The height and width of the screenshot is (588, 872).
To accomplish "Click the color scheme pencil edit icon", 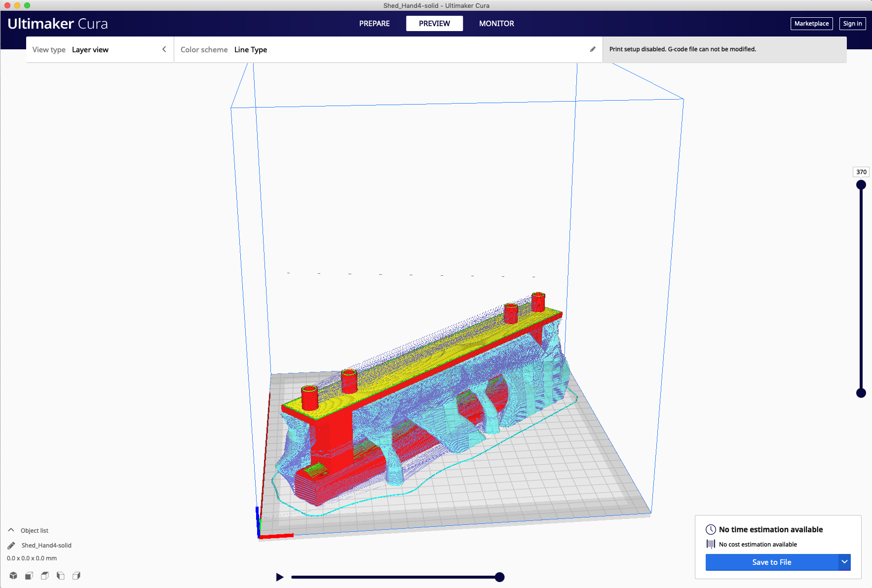I will [593, 49].
